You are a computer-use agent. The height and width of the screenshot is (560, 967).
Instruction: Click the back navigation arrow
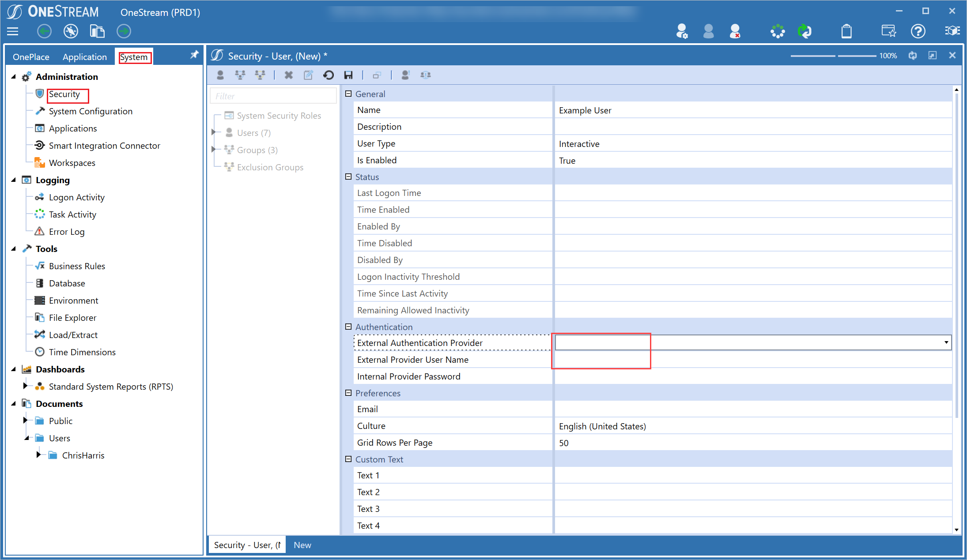click(44, 31)
